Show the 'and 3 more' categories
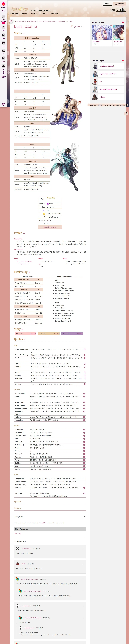 (x=71, y=21)
